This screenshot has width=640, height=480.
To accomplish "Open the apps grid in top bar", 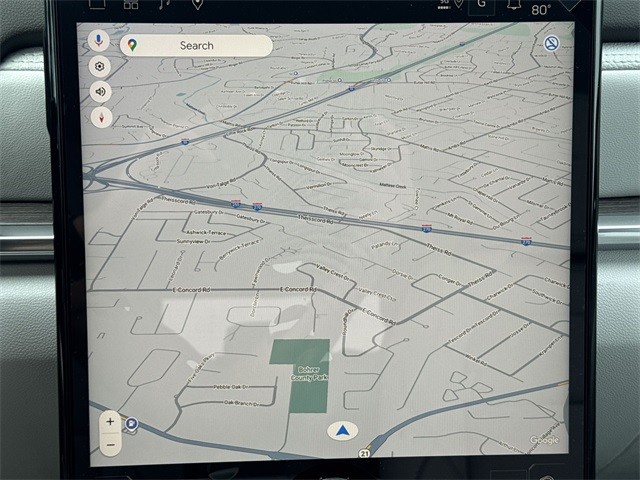I will (131, 4).
